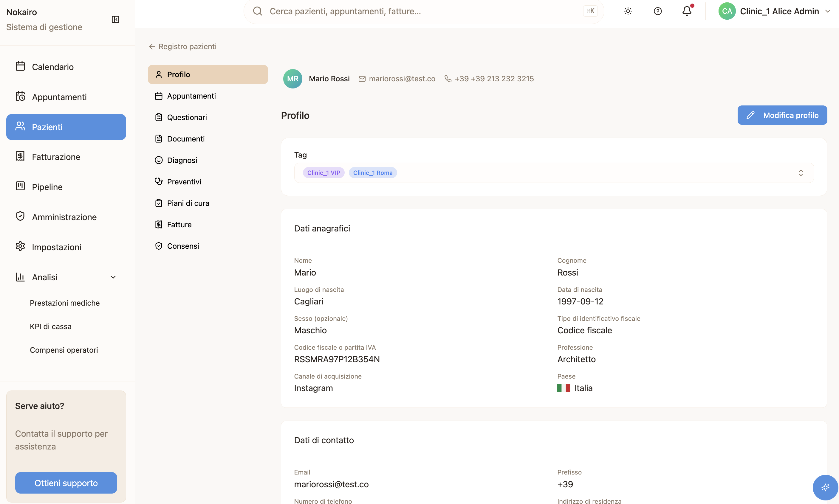This screenshot has height=504, width=839.
Task: Click the +39 213 232 3215 phone link
Action: pos(494,79)
